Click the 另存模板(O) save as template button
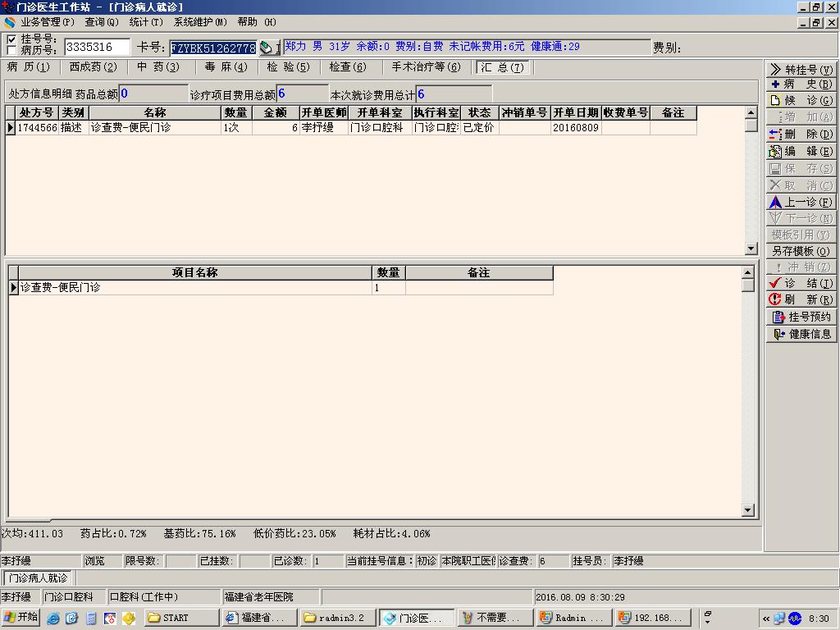This screenshot has height=630, width=840. click(801, 251)
